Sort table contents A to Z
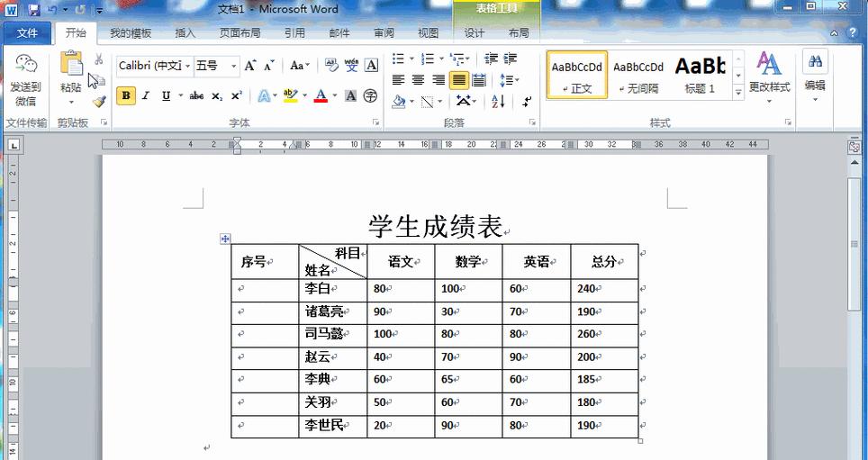This screenshot has width=868, height=460. coord(498,102)
